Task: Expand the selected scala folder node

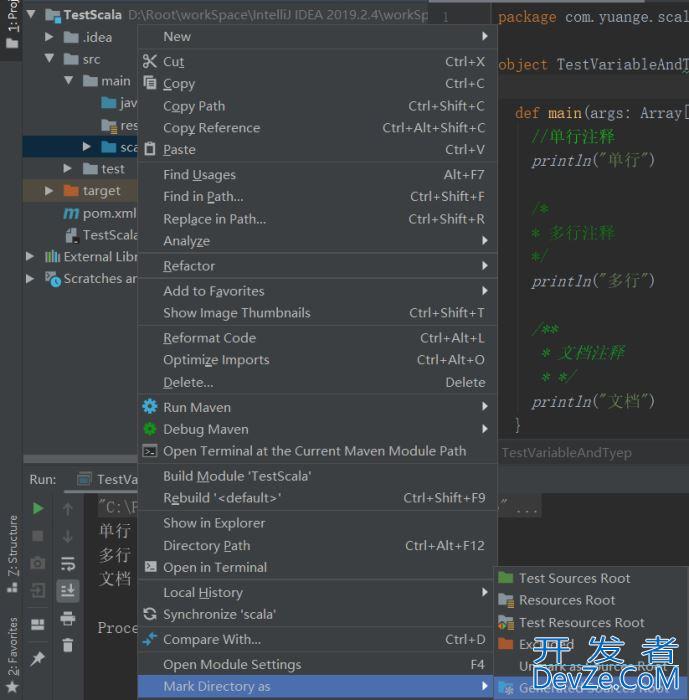Action: coord(87,146)
